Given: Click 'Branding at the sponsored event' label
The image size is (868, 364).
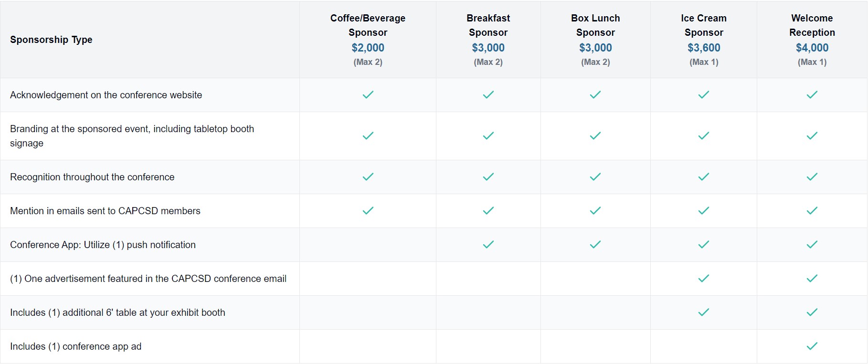Looking at the screenshot, I should (132, 136).
